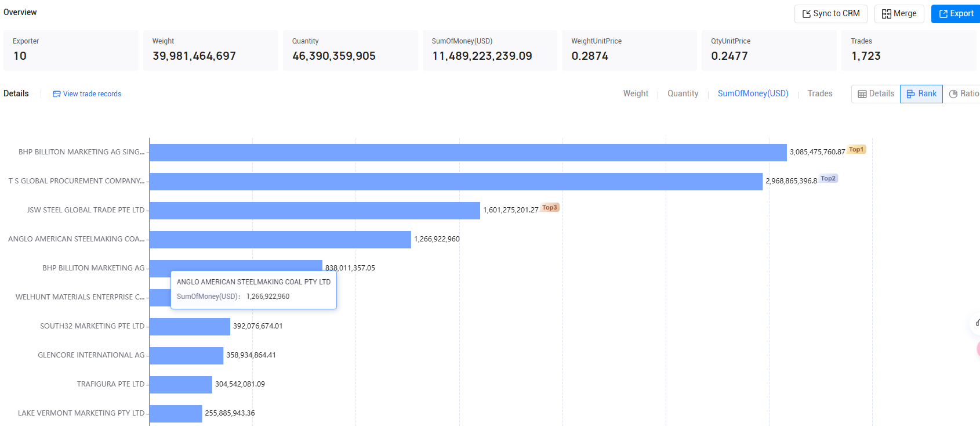The image size is (980, 426).
Task: Open View trade records link
Action: coord(87,94)
